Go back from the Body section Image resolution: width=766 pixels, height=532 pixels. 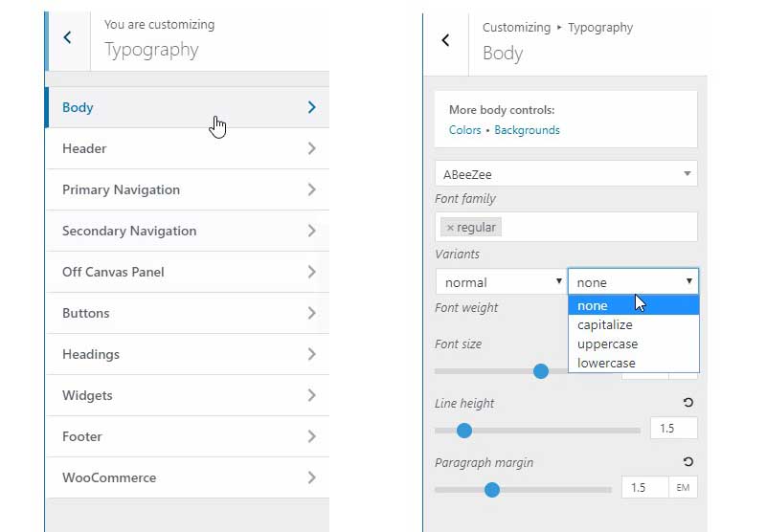click(x=445, y=40)
